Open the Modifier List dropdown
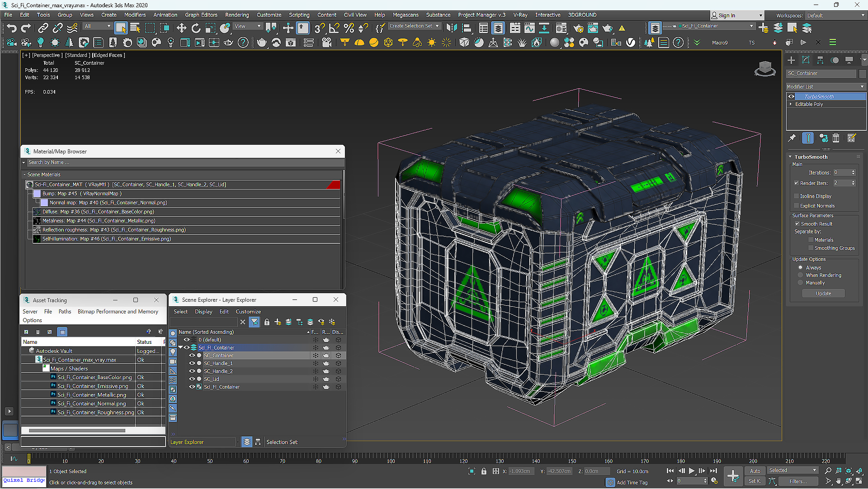 (826, 86)
